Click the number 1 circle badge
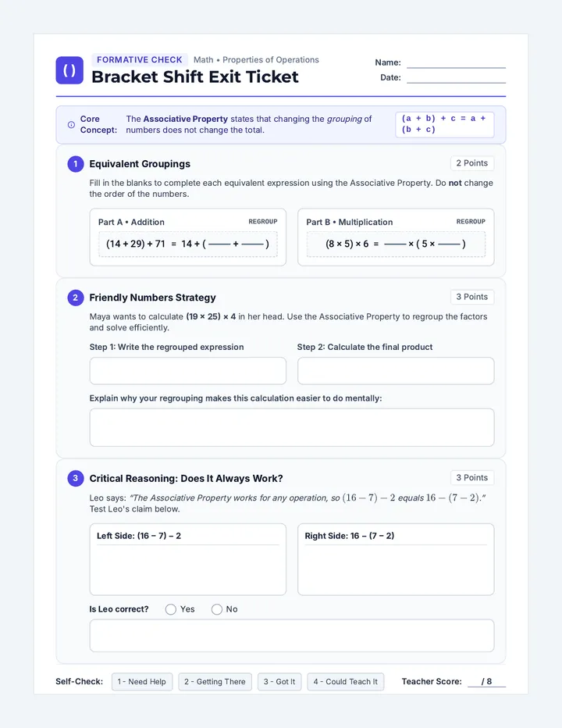This screenshot has width=562, height=728. pyautogui.click(x=76, y=164)
